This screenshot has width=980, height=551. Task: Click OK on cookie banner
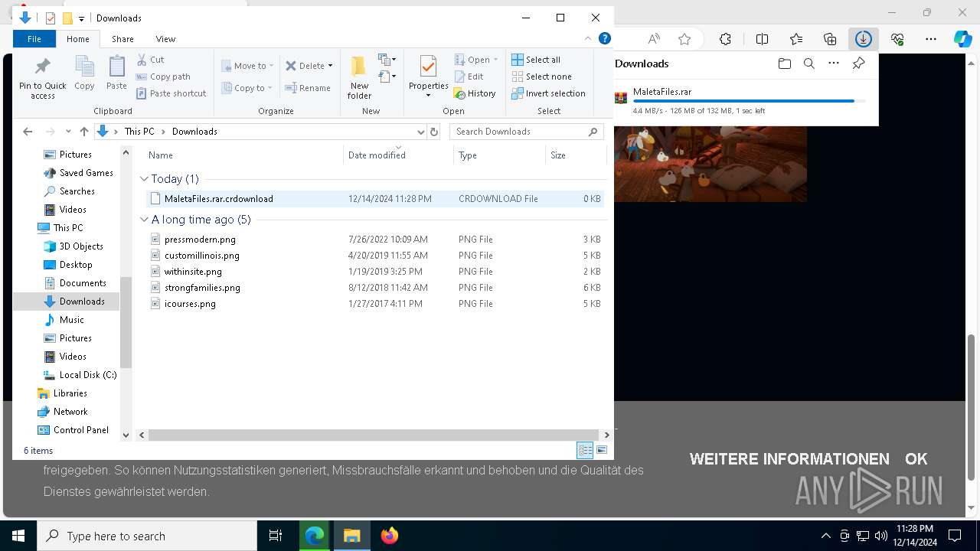pyautogui.click(x=916, y=459)
